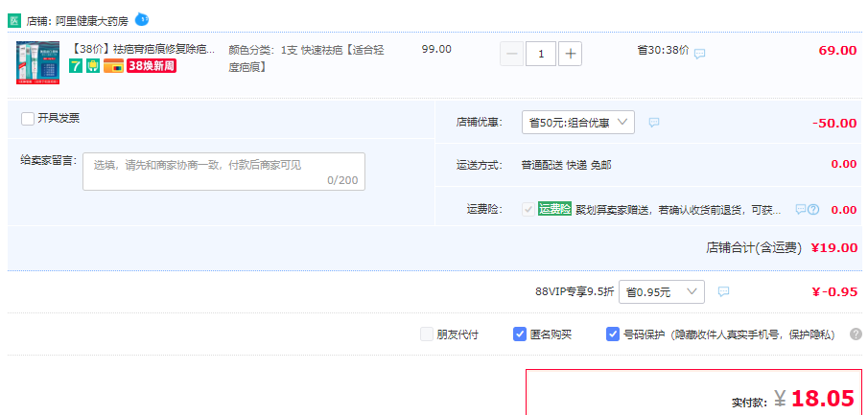Viewport: 868px width, 415px height.
Task: Click the green 医 pharmacy store icon
Action: (x=14, y=21)
